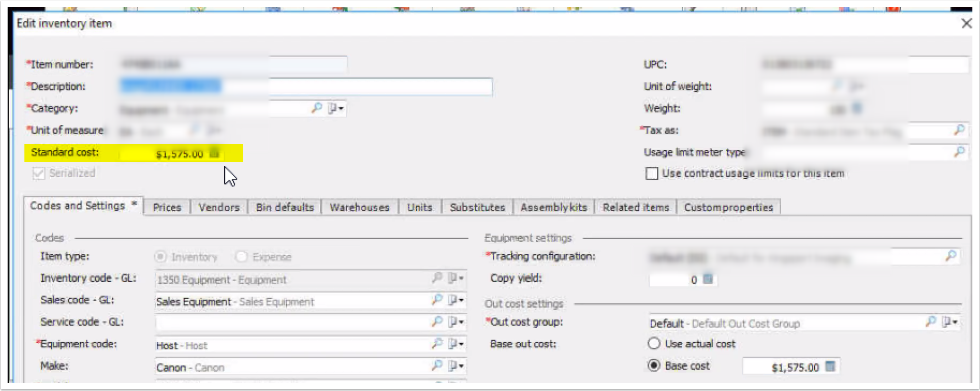Expand Inventory code - GL quick-add dropdown
The height and width of the screenshot is (391, 980).
[455, 278]
